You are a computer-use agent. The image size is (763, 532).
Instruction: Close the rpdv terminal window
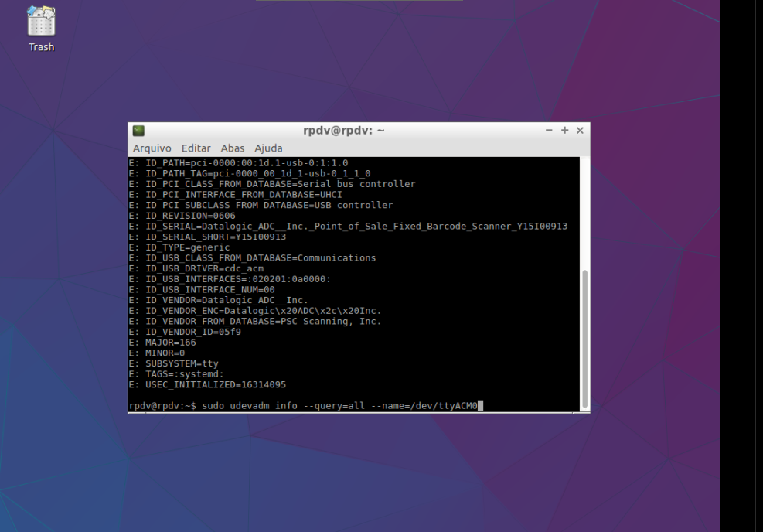(580, 131)
